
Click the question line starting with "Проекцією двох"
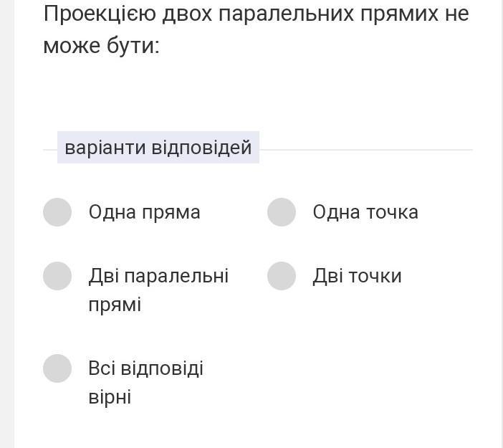256,14
